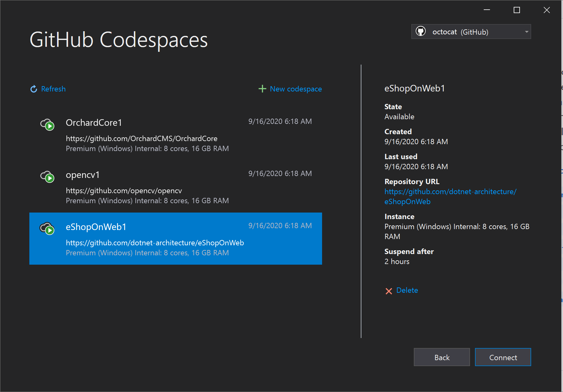Create a New codespace
Viewport: 563px width, 392px height.
295,89
